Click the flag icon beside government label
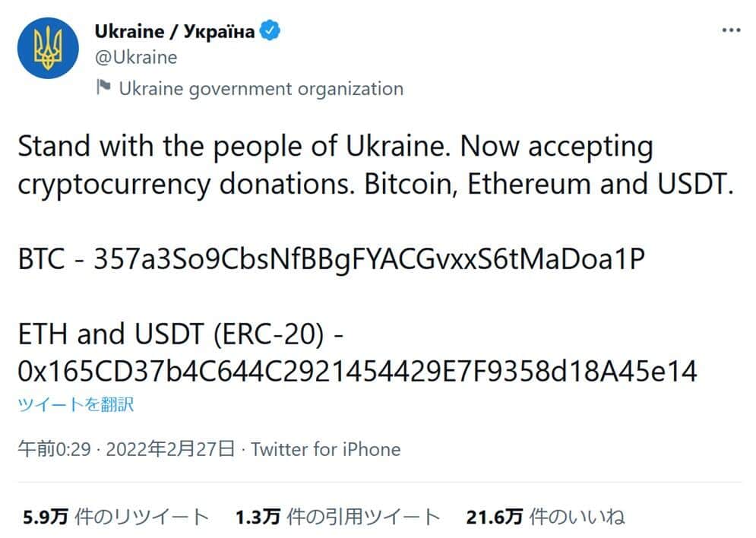The width and height of the screenshot is (756, 538). 103,88
